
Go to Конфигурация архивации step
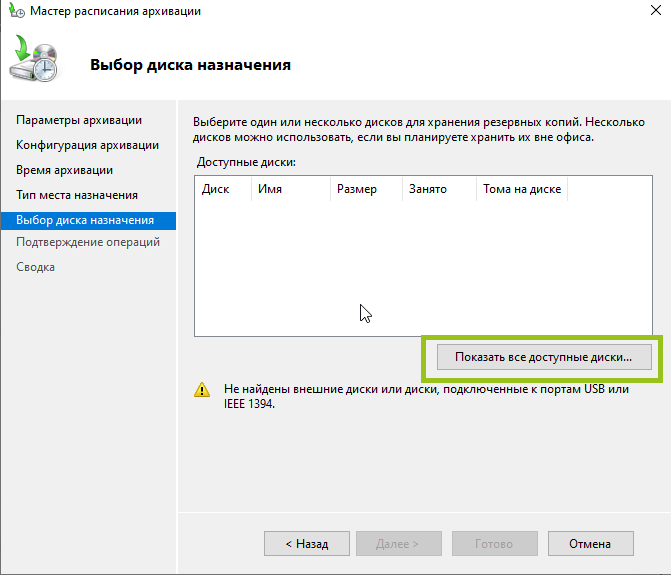pos(87,145)
